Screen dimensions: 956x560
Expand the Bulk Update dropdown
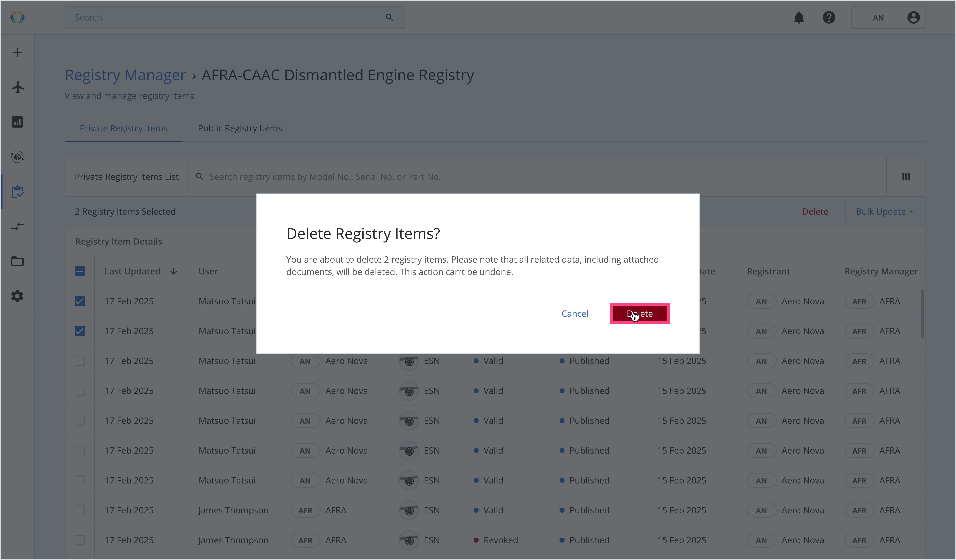click(x=884, y=212)
